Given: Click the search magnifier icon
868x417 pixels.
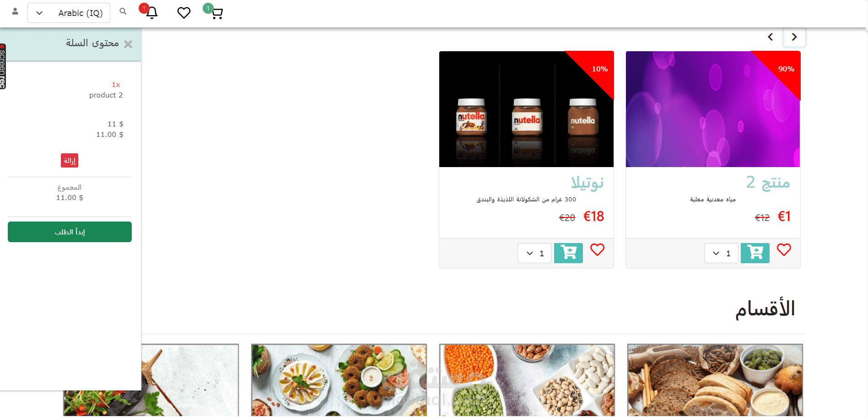Looking at the screenshot, I should coord(123,11).
